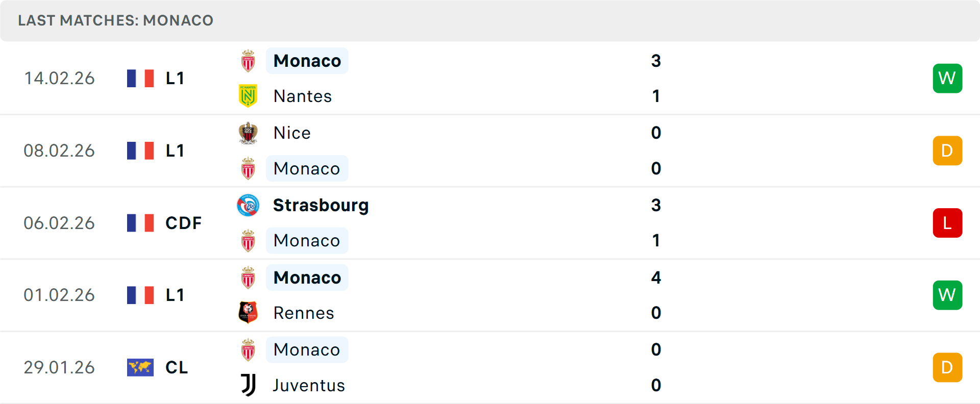Expand the CDF competition entry
Image resolution: width=980 pixels, height=404 pixels.
183,223
